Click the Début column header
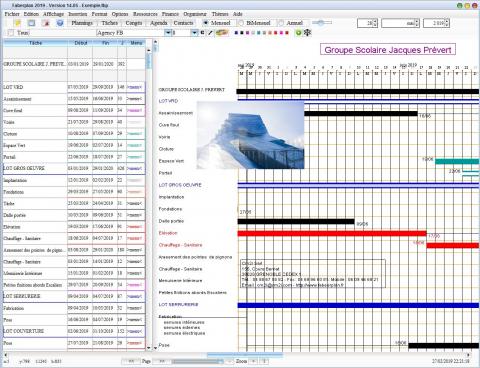Viewport: 480px width, 368px height. (x=80, y=43)
